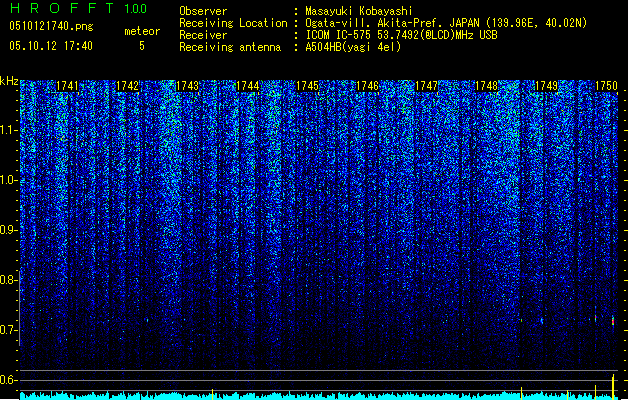Image resolution: width=629 pixels, height=400 pixels.
Task: Click the 1741 time marker
Action: tap(67, 86)
